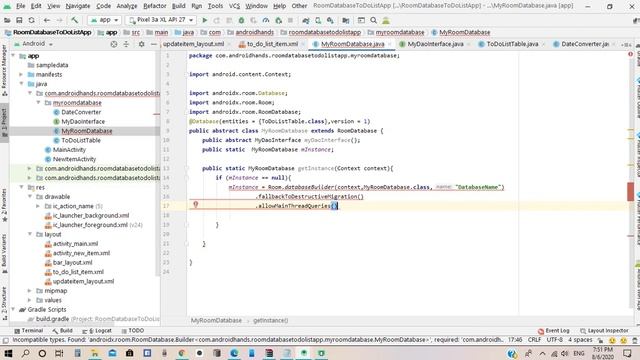Viewport: 640px width, 360px height.
Task: Open the app run configuration dropdown
Action: point(104,20)
